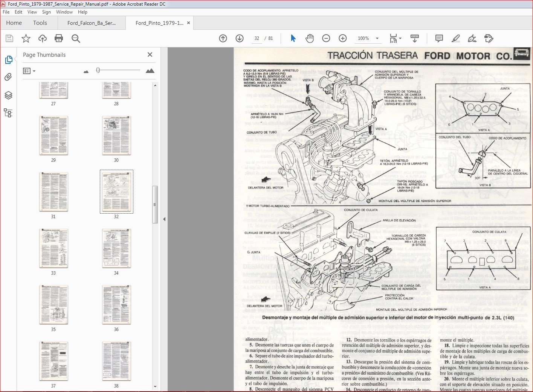Select page 37 thumbnail
This screenshot has width=533, height=392.
click(53, 361)
